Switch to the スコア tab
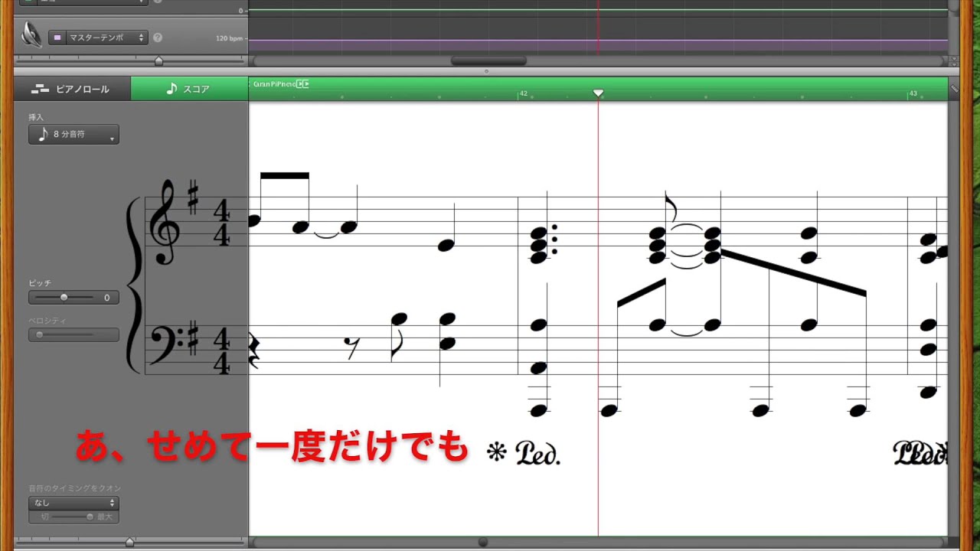Viewport: 980px width, 551px height. tap(189, 89)
